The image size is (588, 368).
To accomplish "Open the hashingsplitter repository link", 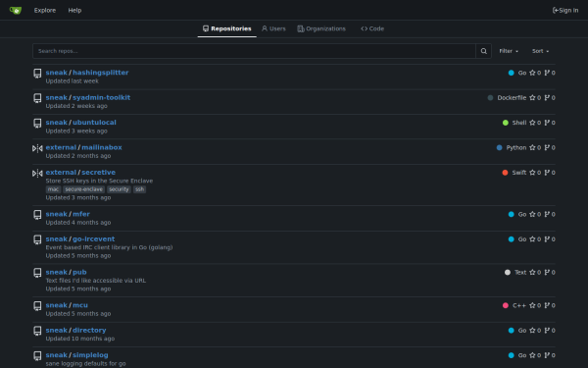I will 101,73.
